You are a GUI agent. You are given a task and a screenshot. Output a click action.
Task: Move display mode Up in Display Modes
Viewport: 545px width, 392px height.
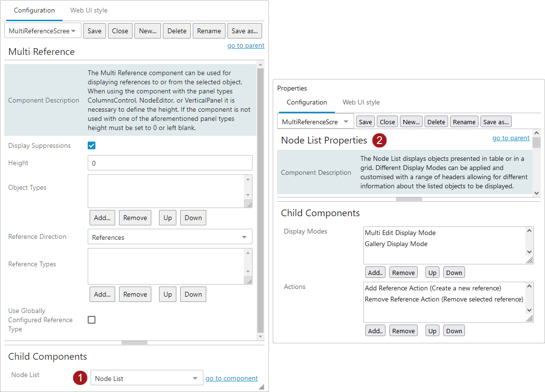432,273
